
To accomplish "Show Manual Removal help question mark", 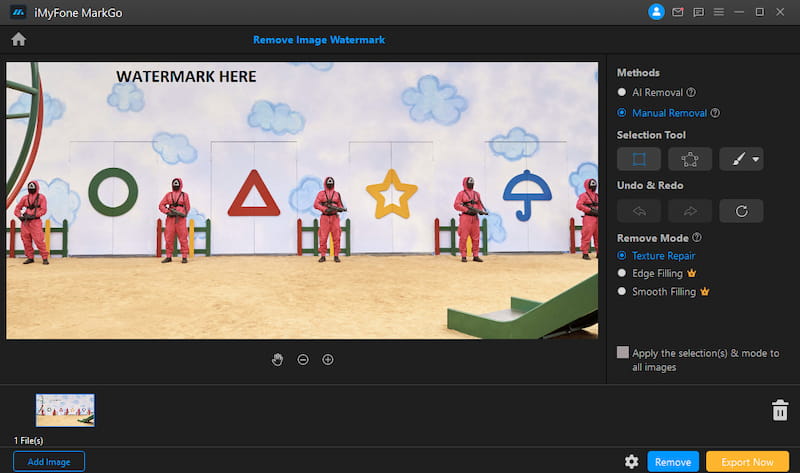I will (x=715, y=113).
